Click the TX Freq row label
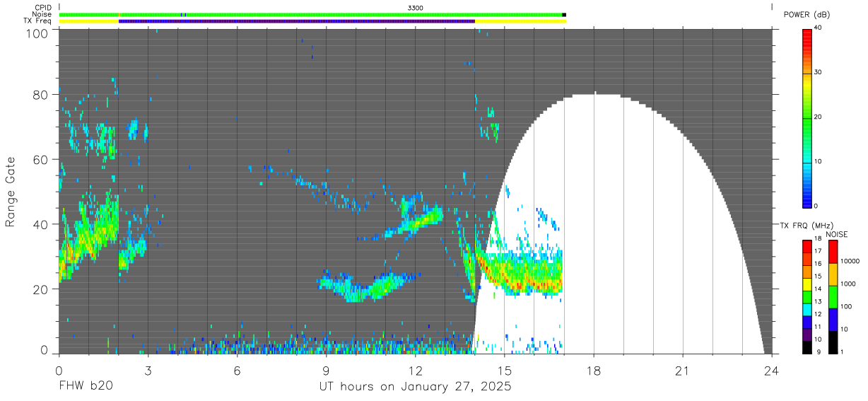The width and height of the screenshot is (868, 401). pyautogui.click(x=37, y=21)
